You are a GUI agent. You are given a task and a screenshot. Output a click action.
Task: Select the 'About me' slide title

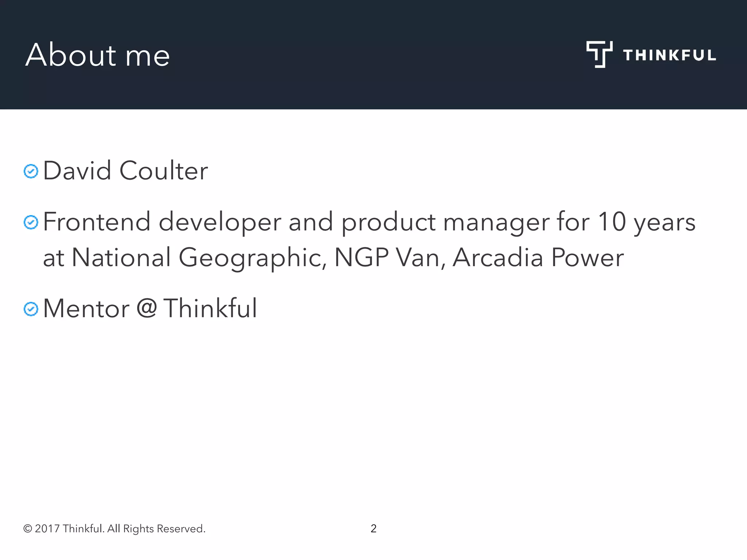[98, 55]
